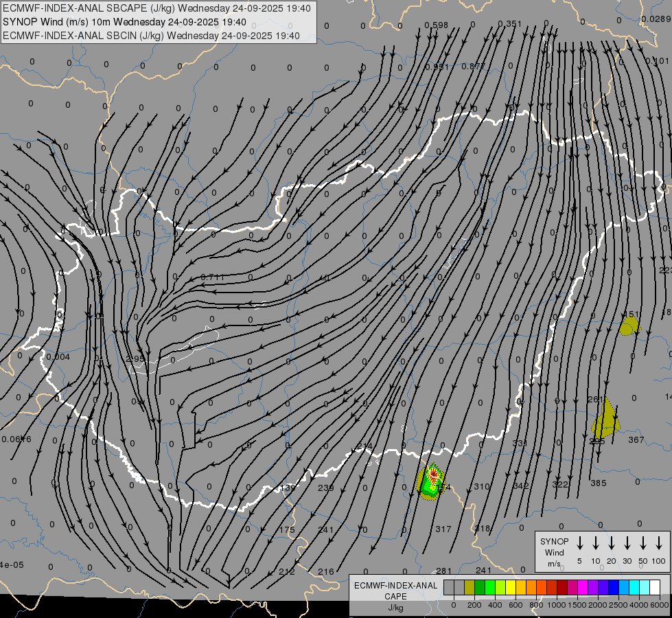Click the 6000 tick label on the CAPE scale
Screen dimensions: 672x618
pyautogui.click(x=660, y=605)
